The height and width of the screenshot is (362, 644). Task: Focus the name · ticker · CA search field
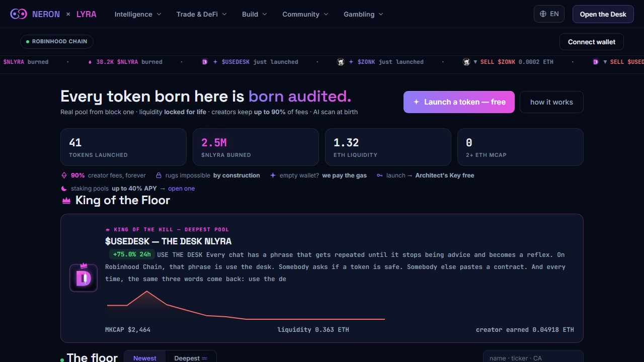point(533,358)
